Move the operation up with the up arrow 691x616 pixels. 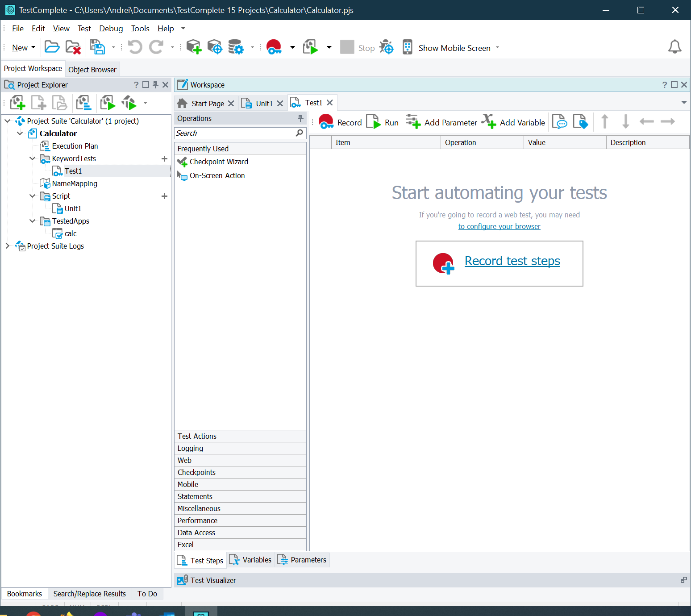pos(605,121)
